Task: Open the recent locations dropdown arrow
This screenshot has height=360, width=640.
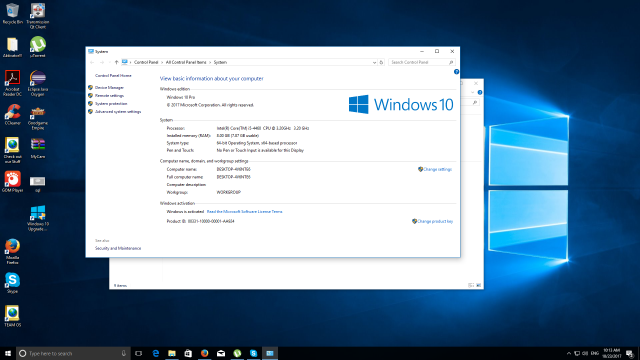Action: pyautogui.click(x=109, y=62)
